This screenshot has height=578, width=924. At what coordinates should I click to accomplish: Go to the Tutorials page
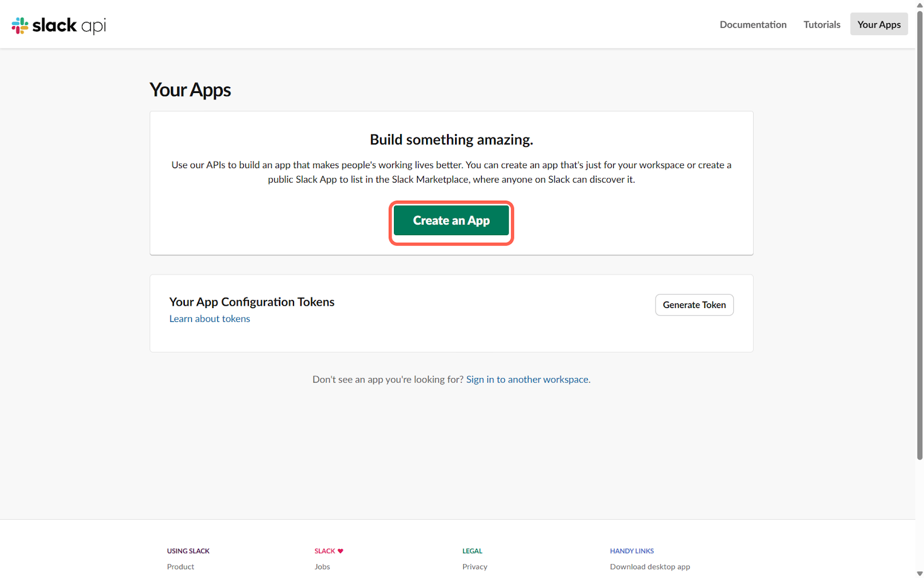(x=821, y=24)
